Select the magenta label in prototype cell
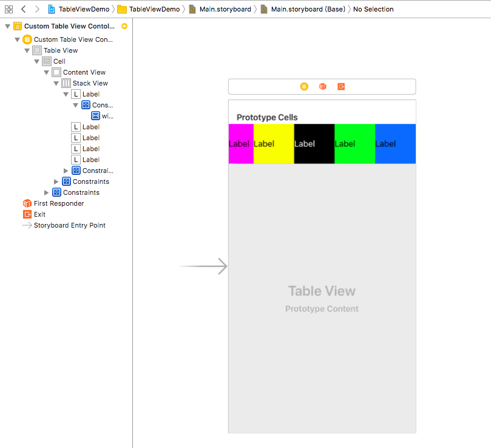Screen dimensions: 491x448 240,144
